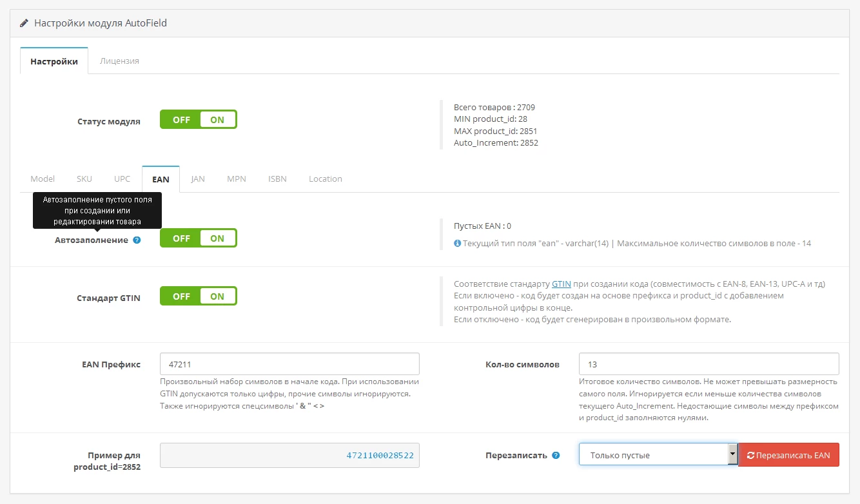This screenshot has width=860, height=504.
Task: Switch to the UPC tab
Action: click(122, 179)
